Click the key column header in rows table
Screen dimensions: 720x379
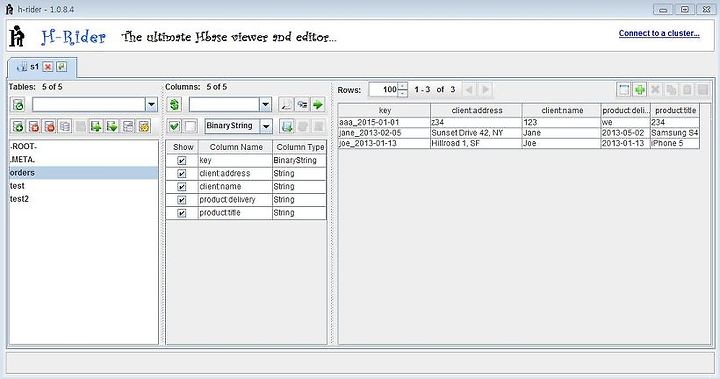point(384,111)
